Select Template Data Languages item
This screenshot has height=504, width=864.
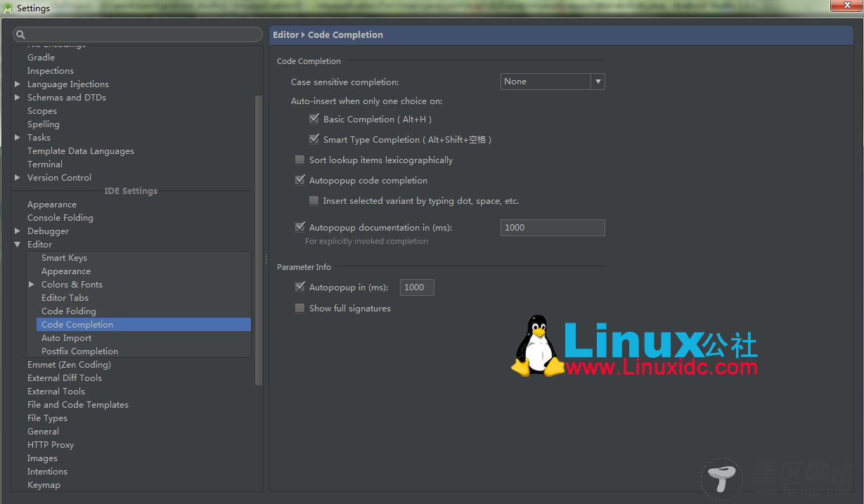(x=81, y=151)
